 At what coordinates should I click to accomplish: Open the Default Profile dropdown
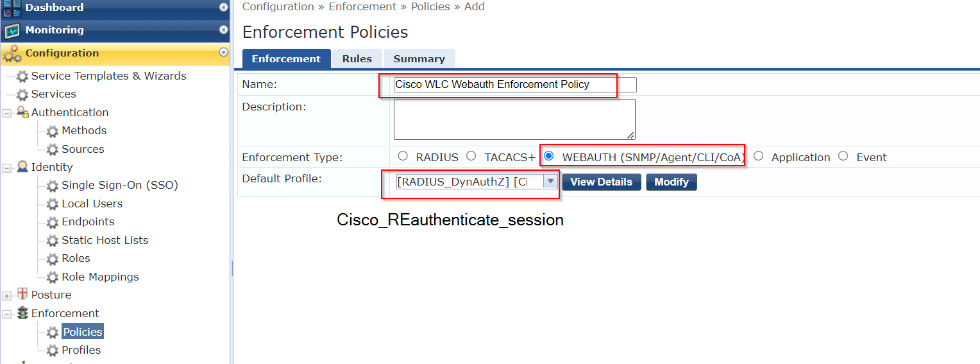click(x=477, y=182)
